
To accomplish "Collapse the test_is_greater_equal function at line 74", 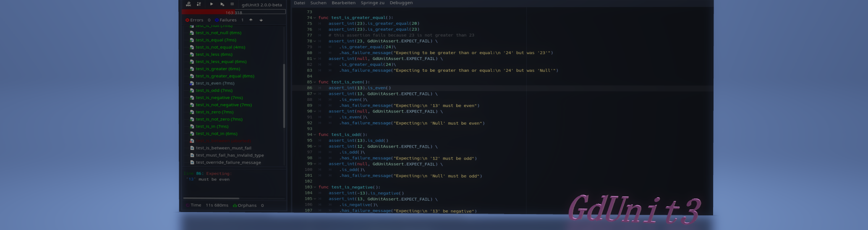I will pyautogui.click(x=314, y=18).
